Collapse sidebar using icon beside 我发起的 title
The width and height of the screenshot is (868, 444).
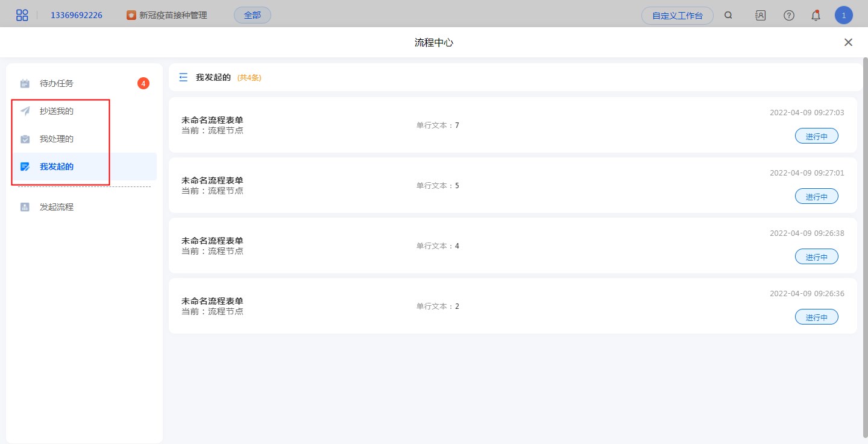(183, 77)
